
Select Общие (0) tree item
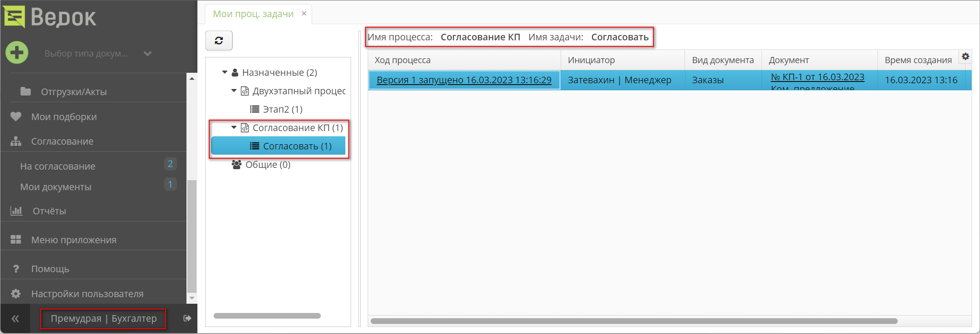point(268,164)
